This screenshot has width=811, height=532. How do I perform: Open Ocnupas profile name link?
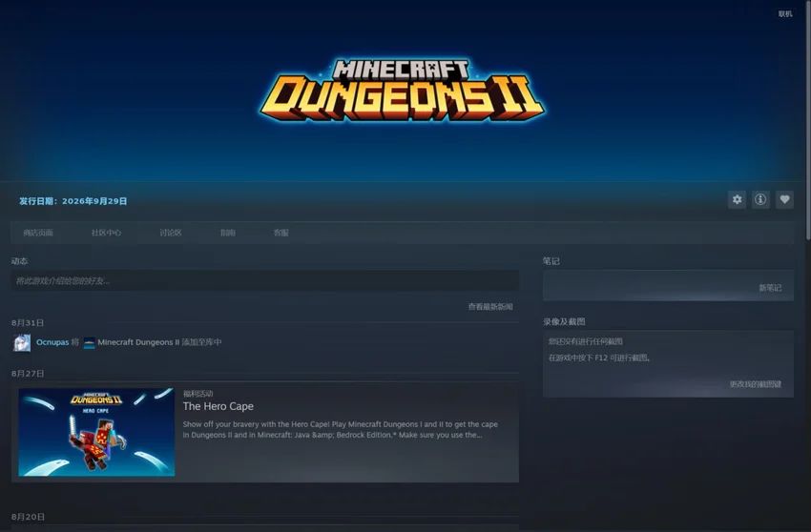click(x=52, y=342)
